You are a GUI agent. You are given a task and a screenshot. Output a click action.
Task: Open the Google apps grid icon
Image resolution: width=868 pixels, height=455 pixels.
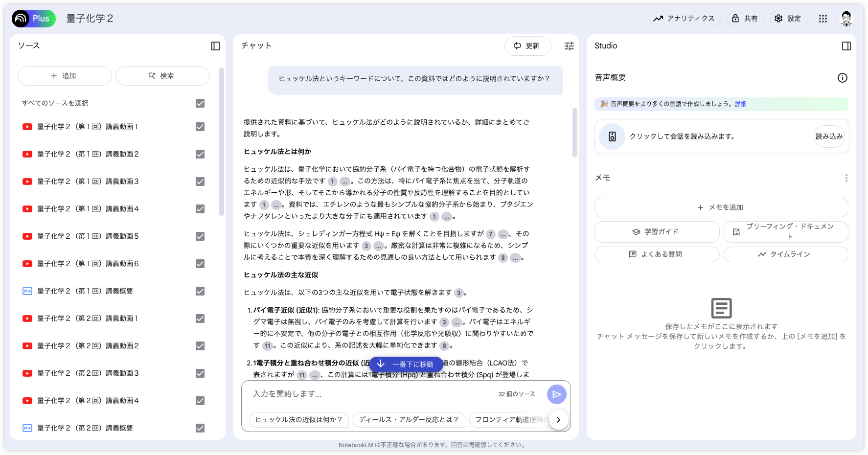tap(823, 19)
